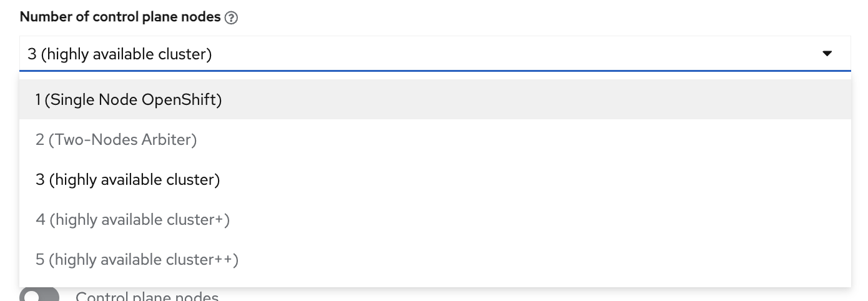Pick the Single Node OpenShift entry
The image size is (868, 301).
[x=129, y=99]
